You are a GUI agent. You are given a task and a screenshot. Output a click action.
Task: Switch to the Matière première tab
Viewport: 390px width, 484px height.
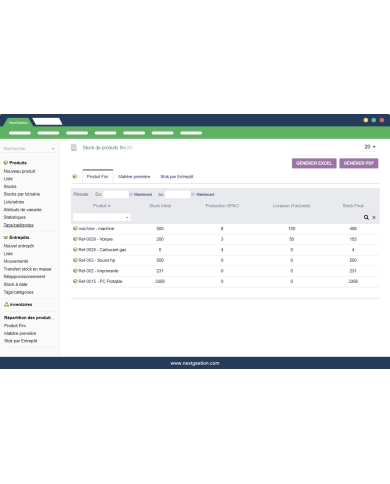click(x=134, y=176)
